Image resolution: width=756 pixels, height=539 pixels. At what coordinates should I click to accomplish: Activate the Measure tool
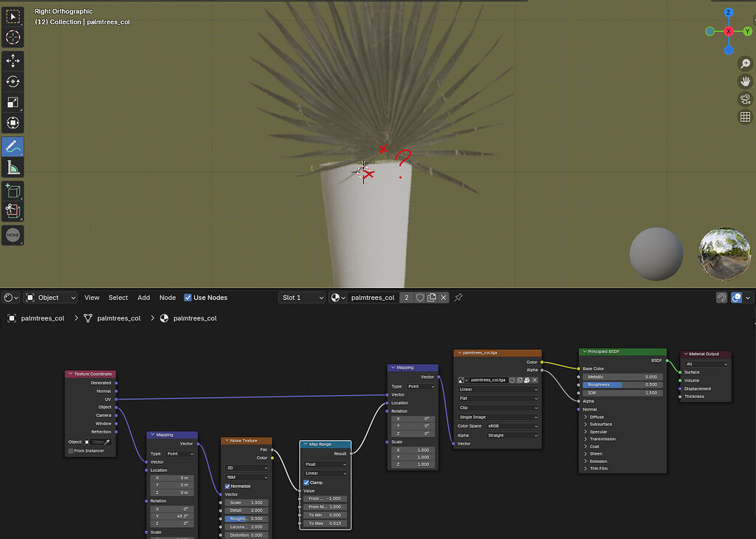tap(13, 168)
